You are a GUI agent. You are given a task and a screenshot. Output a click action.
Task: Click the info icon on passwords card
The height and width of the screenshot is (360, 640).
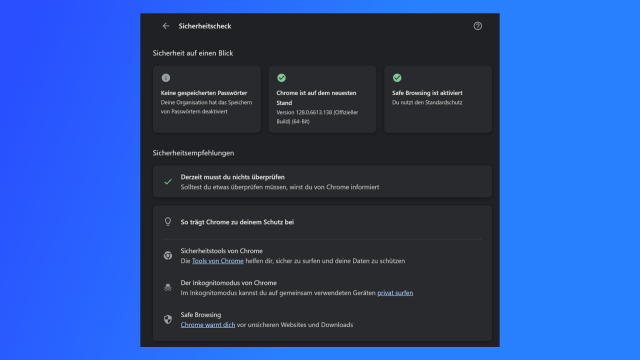(166, 78)
